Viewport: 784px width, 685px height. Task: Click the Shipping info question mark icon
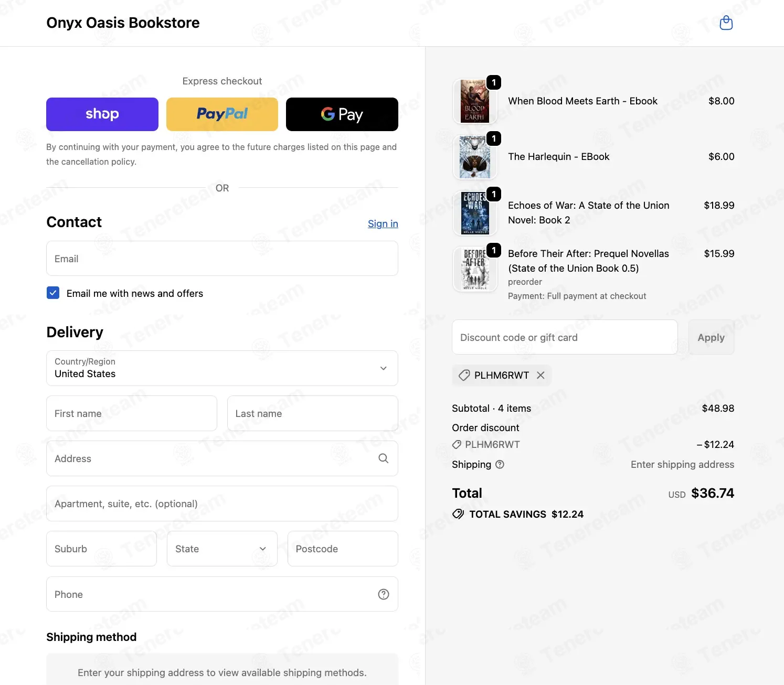pyautogui.click(x=500, y=464)
